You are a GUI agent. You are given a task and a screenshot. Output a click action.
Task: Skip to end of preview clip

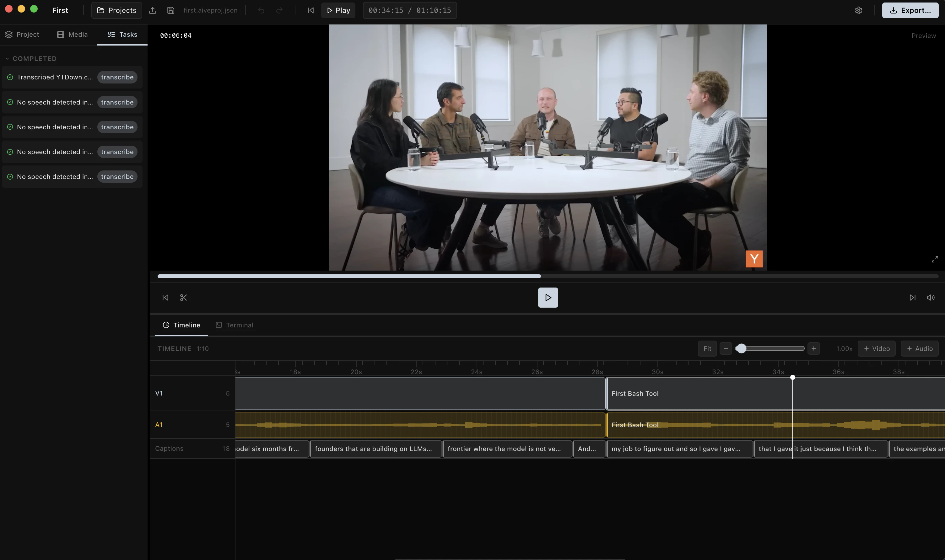[912, 298]
